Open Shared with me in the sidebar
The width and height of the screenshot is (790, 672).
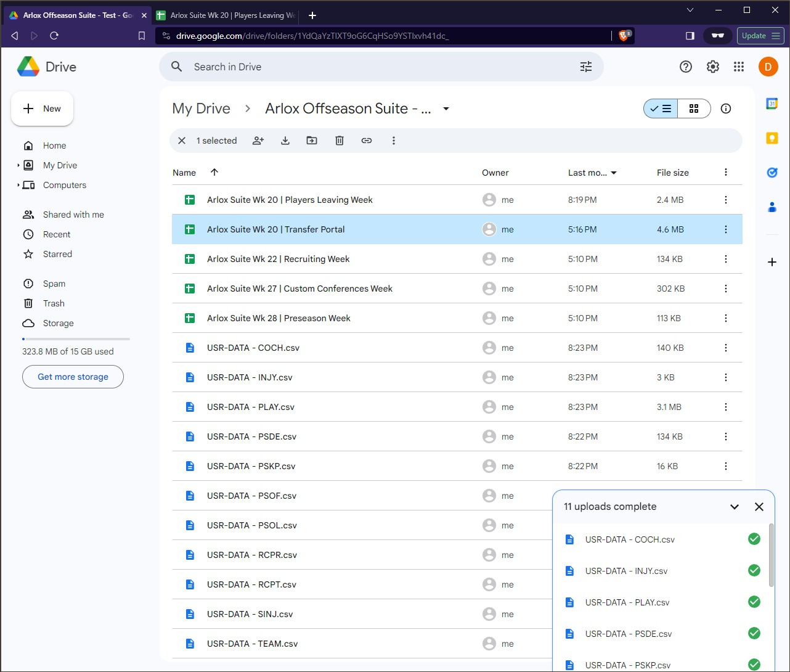click(73, 215)
